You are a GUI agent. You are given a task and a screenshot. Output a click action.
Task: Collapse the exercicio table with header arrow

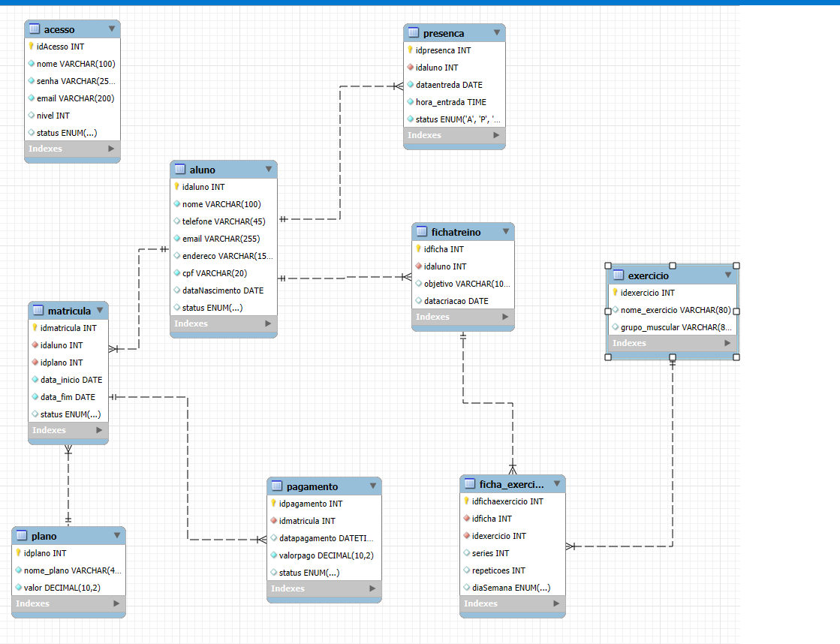tap(727, 275)
